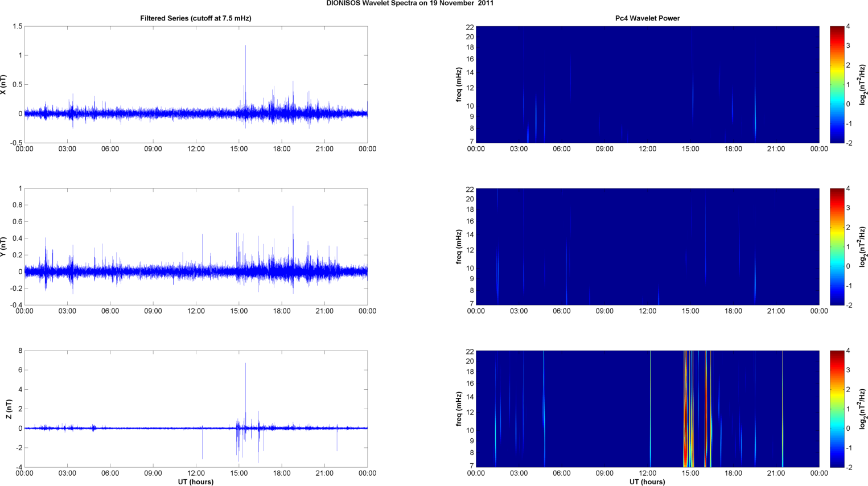This screenshot has height=486, width=868.
Task: Click the '-4' tick on the Z series axis
Action: [19, 467]
